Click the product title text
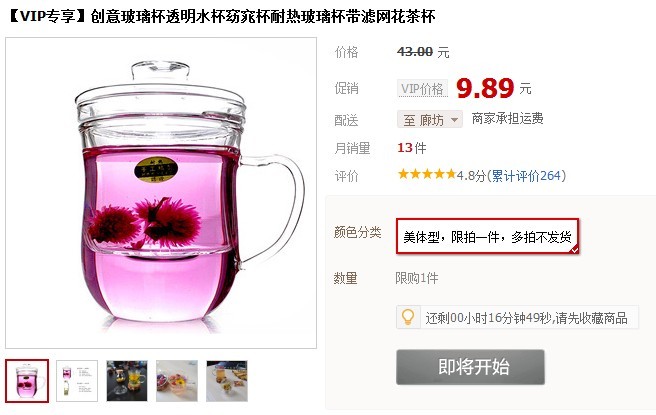The width and height of the screenshot is (656, 415). 221,16
